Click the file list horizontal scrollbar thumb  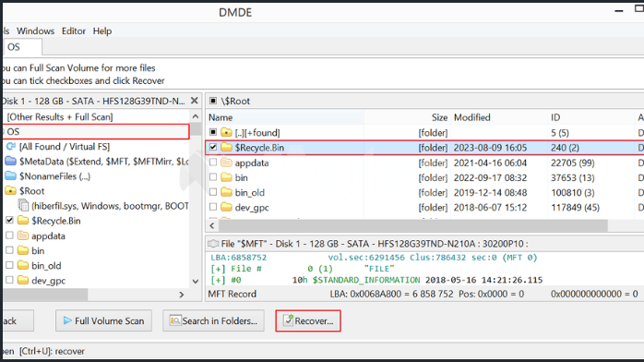coord(412,225)
